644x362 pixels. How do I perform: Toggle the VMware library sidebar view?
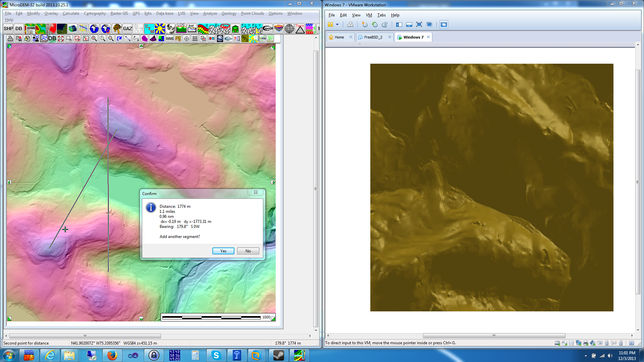point(399,24)
